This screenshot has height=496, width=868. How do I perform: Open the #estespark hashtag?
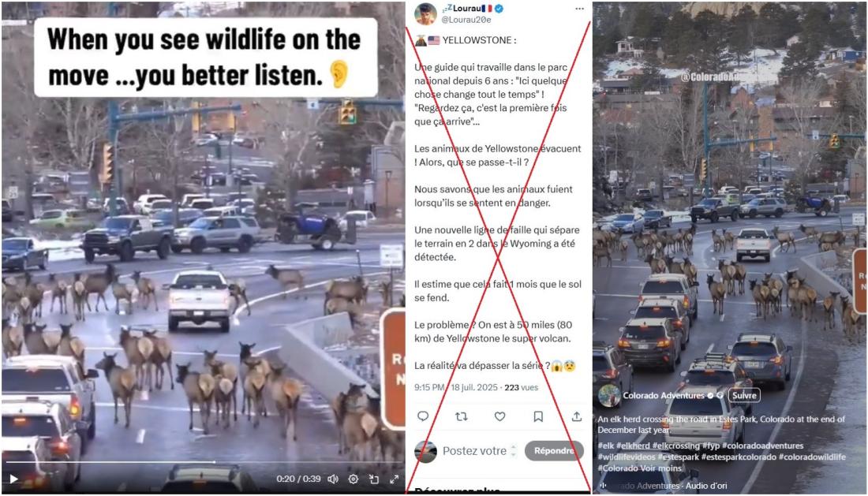click(x=678, y=457)
